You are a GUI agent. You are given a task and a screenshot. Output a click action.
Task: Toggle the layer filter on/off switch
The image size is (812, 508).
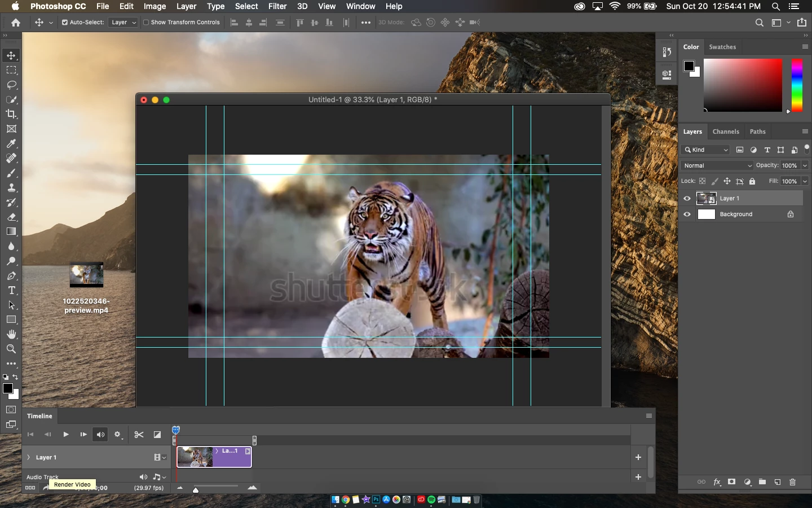(x=807, y=149)
